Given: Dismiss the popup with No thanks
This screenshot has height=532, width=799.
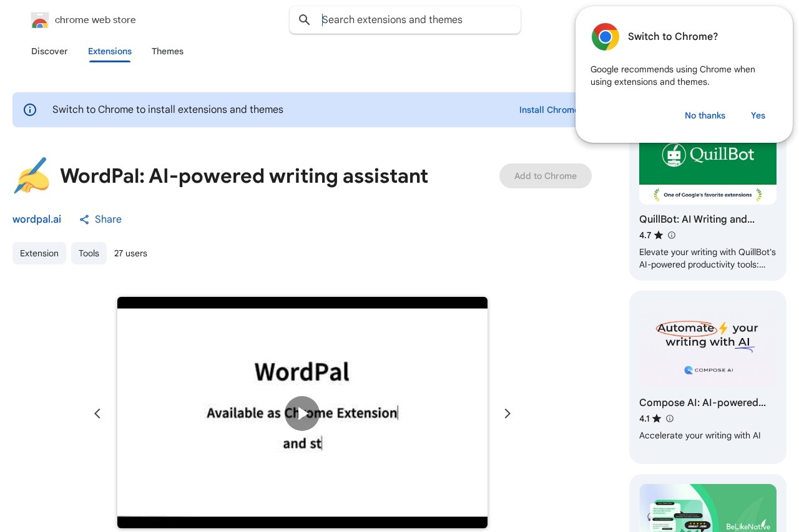Looking at the screenshot, I should 705,115.
